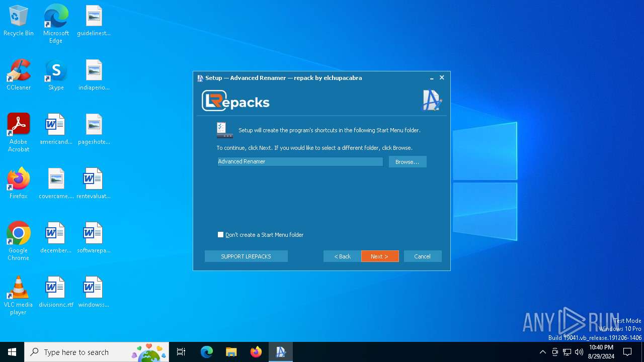Screen dimensions: 644x362
Task: Open the taskbar clock showing 10:40 PM
Action: 601,352
